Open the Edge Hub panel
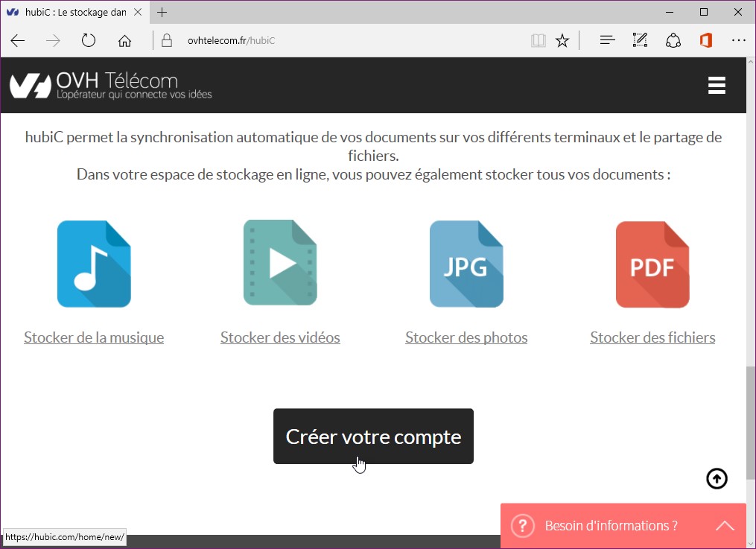Viewport: 756px width, 549px height. pyautogui.click(x=608, y=40)
